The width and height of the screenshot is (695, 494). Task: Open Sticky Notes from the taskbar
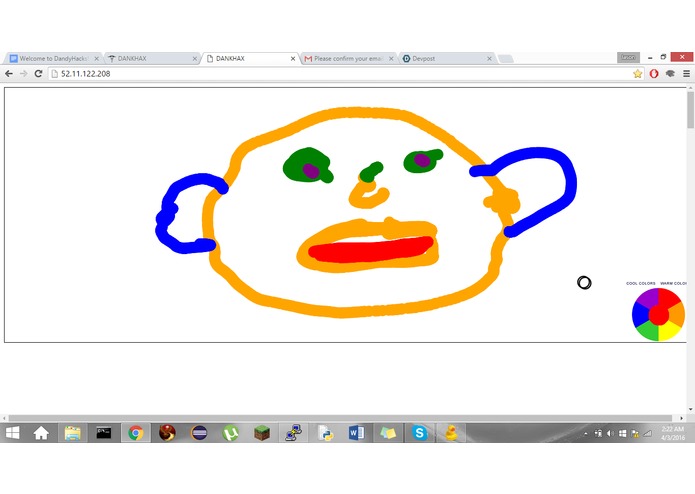(388, 433)
